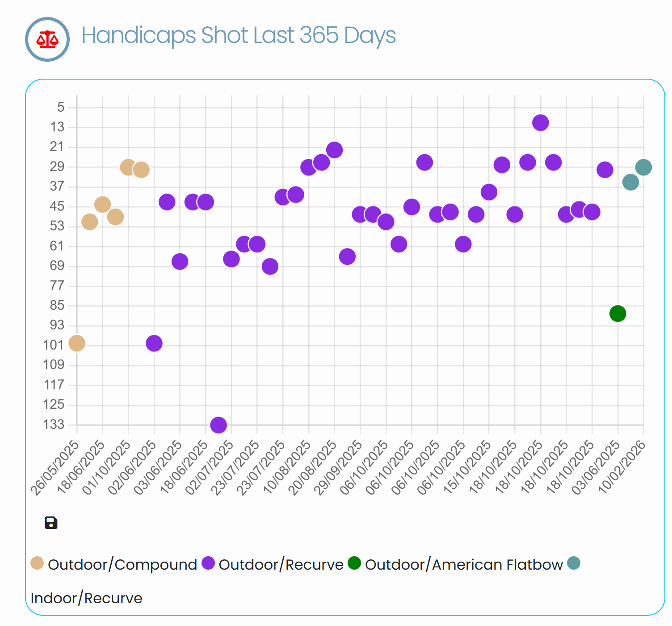This screenshot has height=626, width=672.
Task: Click the y-axis label 117
Action: click(x=54, y=385)
